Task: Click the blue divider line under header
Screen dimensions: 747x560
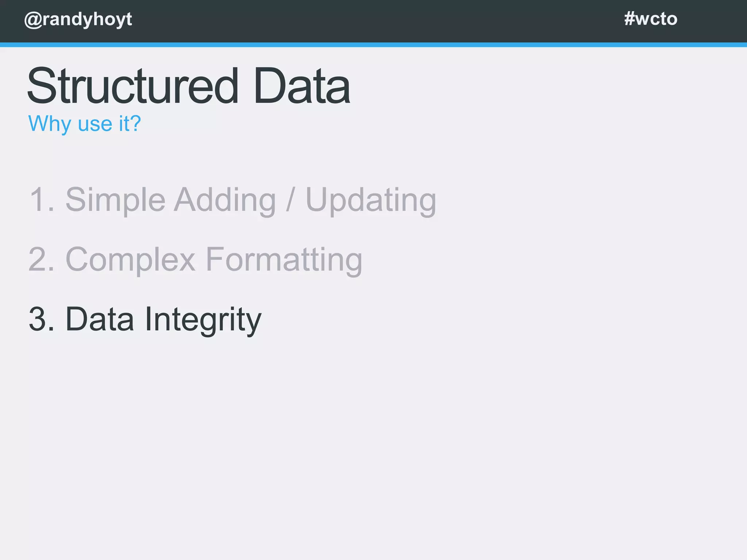Action: [x=373, y=45]
